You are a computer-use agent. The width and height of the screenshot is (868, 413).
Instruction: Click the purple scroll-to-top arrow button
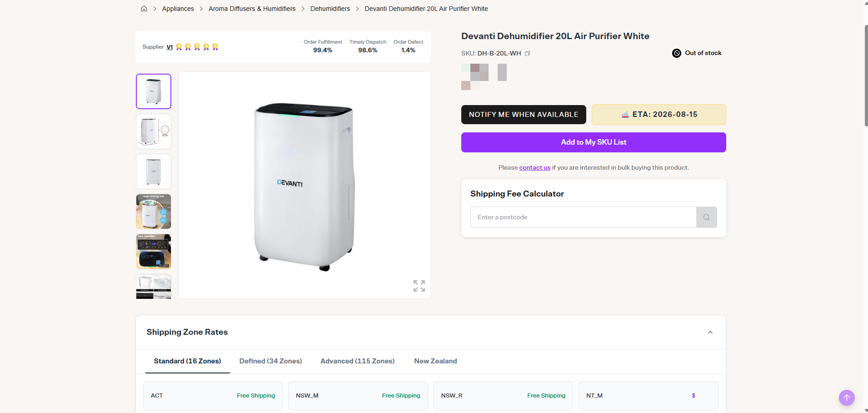(847, 398)
